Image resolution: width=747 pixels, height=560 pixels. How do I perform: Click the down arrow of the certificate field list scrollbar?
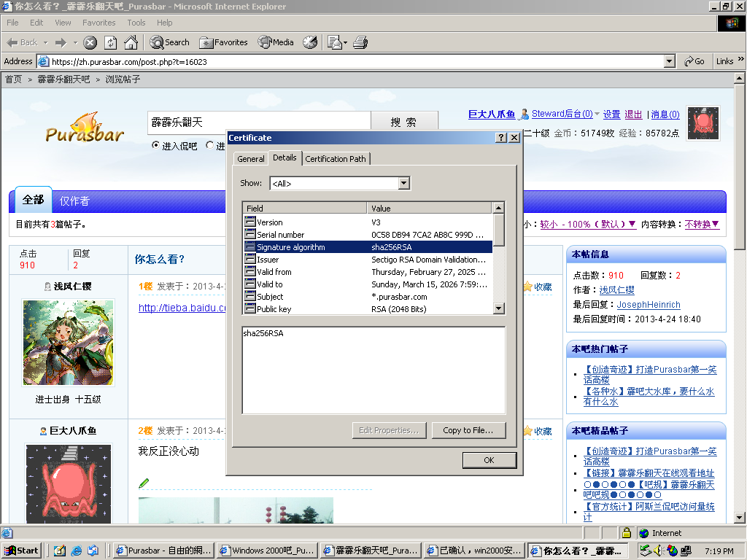498,308
